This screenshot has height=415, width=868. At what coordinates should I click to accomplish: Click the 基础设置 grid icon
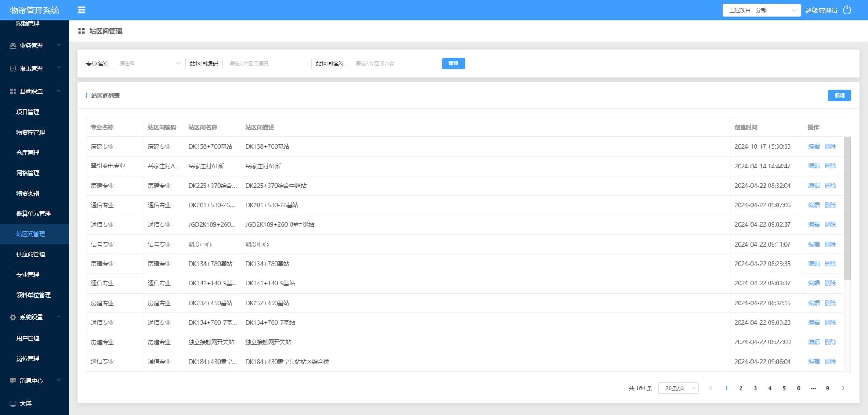(x=13, y=91)
